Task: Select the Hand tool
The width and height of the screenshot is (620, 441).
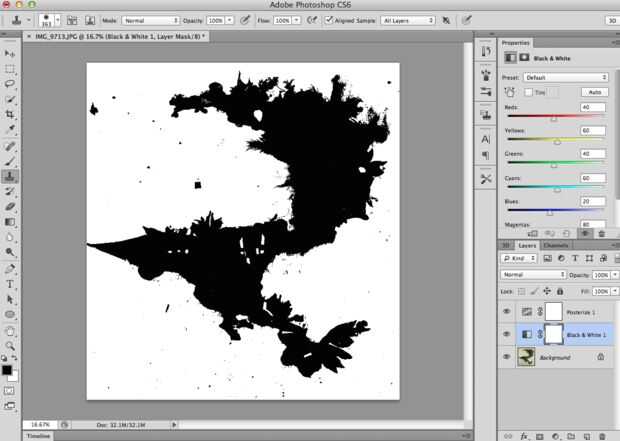Action: (10, 331)
